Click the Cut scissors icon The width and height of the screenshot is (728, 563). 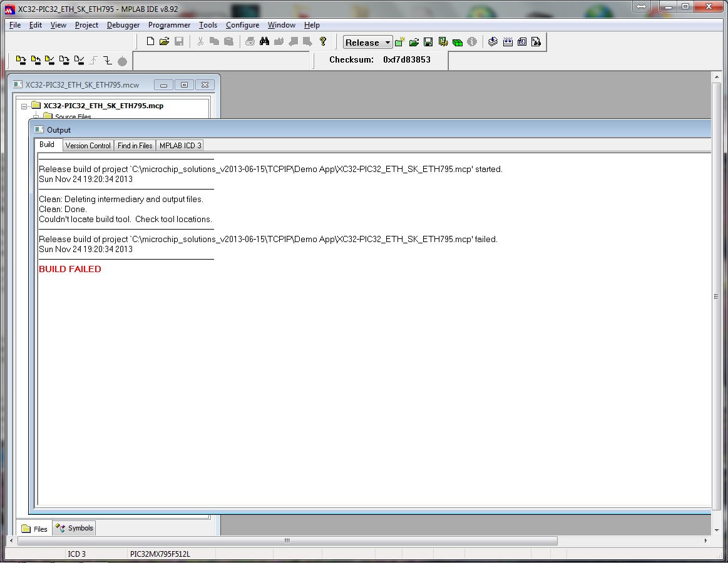[x=200, y=41]
